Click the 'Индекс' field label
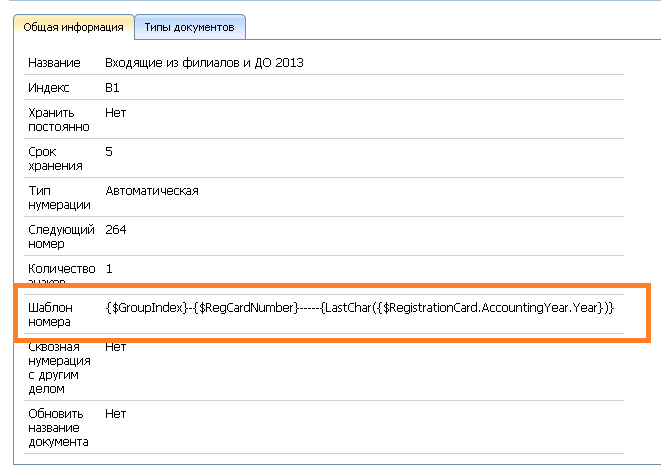Screen dimensions: 661x466 click(x=48, y=88)
